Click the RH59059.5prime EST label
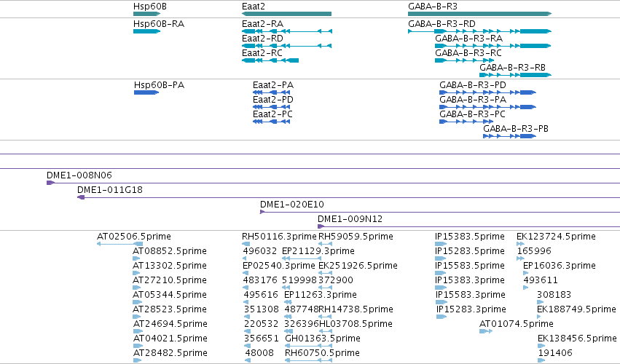Image resolution: width=620 pixels, height=364 pixels. click(x=356, y=237)
